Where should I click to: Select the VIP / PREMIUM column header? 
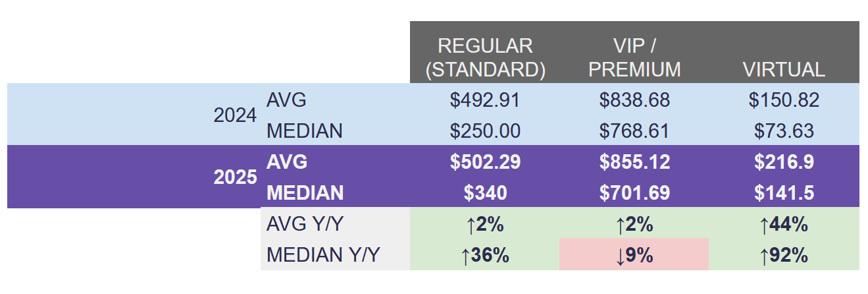click(x=634, y=57)
